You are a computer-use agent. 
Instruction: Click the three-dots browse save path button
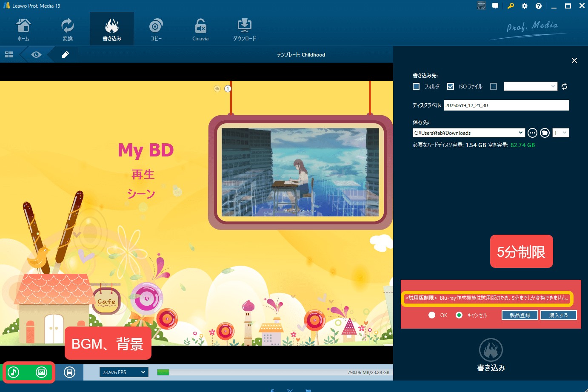[x=532, y=133]
